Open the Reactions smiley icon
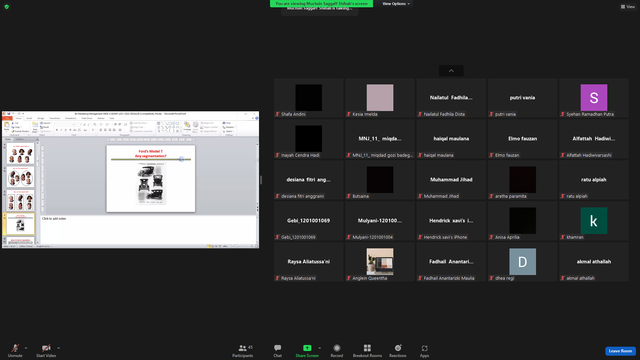This screenshot has width=640, height=360. (398, 348)
